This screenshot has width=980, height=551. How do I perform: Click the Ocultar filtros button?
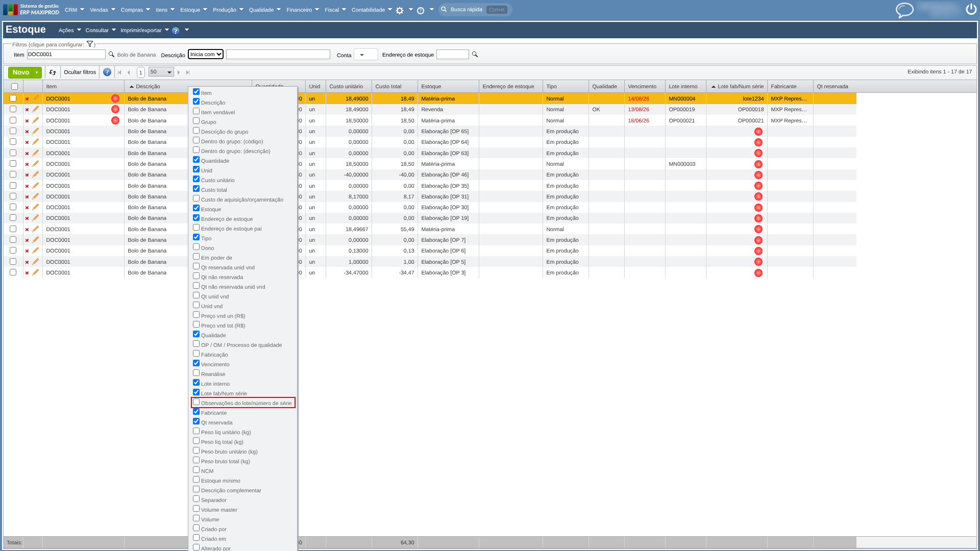80,72
